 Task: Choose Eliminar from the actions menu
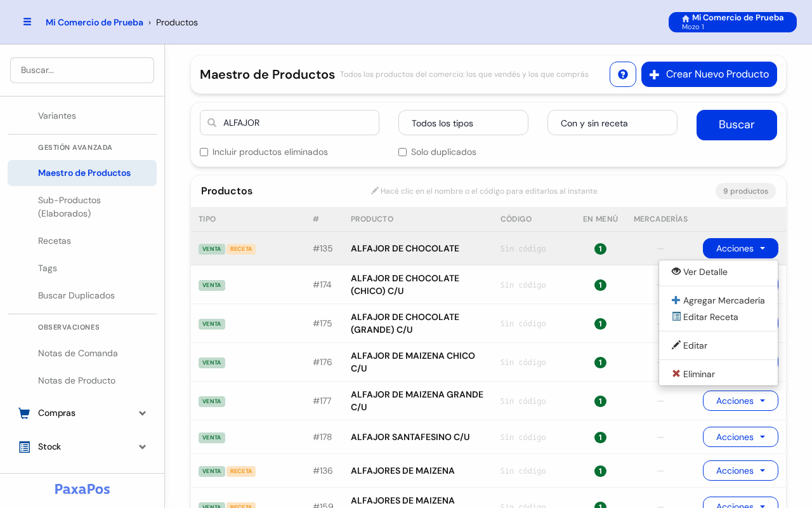point(718,374)
